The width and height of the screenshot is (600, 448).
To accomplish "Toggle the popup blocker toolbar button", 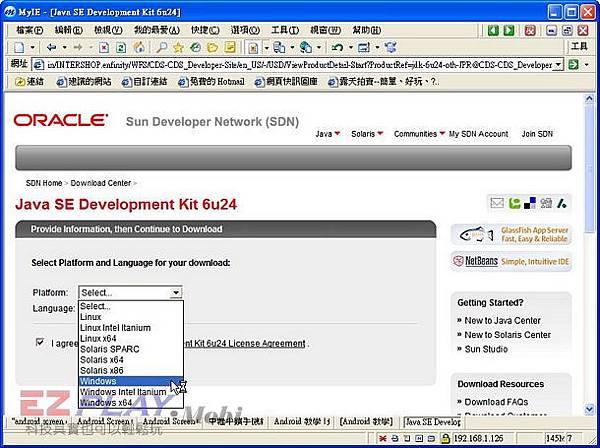I will (252, 47).
